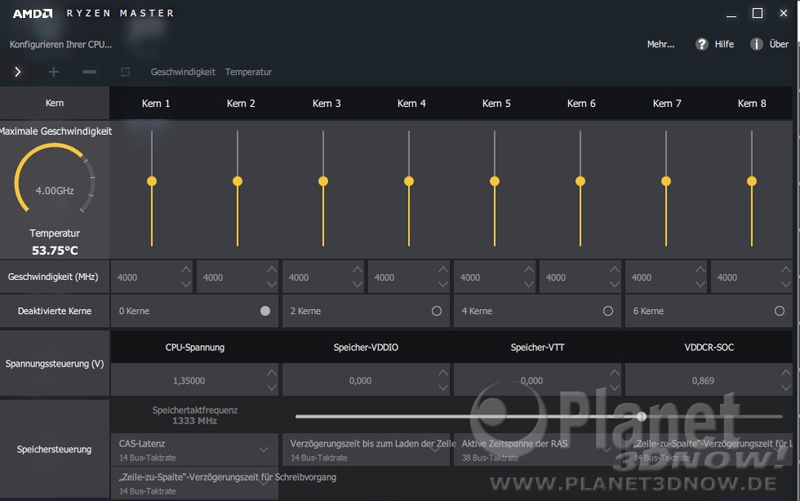Click the Speichertaktfrequenz 1333 MHz label
This screenshot has height=501, width=800.
click(x=194, y=415)
